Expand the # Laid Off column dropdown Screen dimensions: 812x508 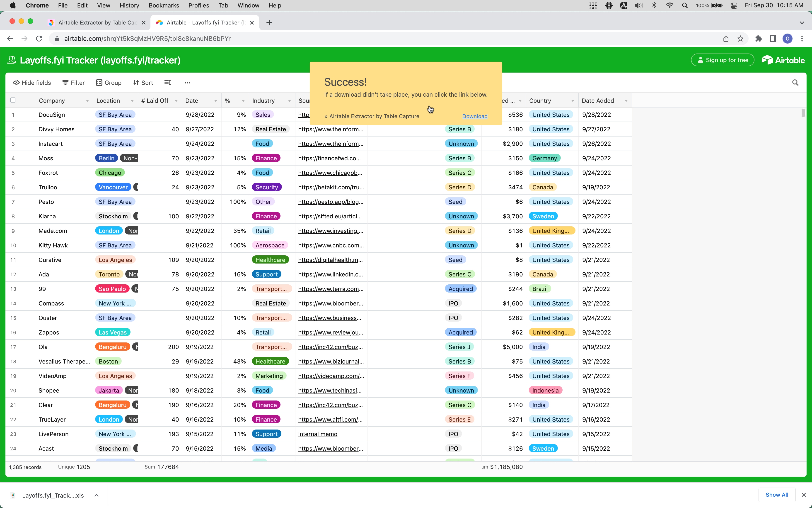point(176,101)
